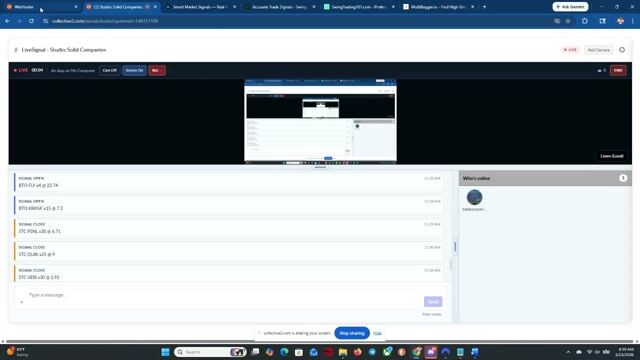Switch to the Accurate Trade Signals tab
The width and height of the screenshot is (640, 360).
[279, 7]
